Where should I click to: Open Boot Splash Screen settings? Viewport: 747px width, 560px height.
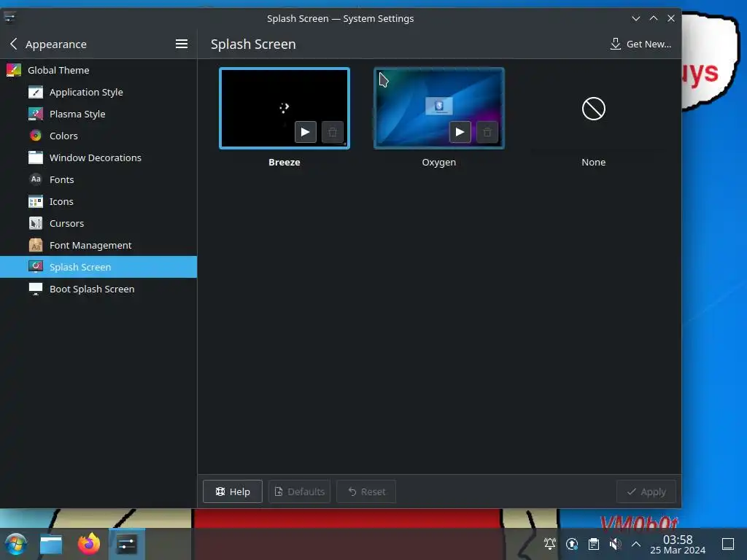98,289
